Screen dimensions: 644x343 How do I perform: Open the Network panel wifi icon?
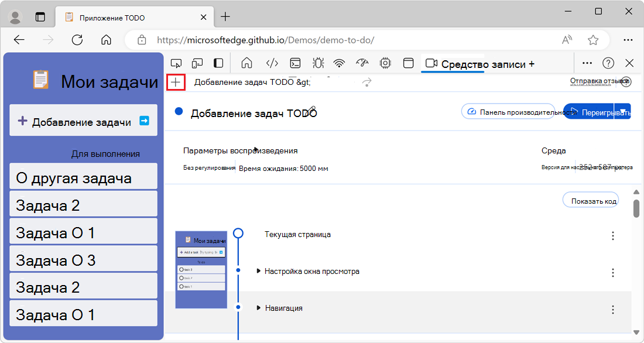click(x=339, y=63)
